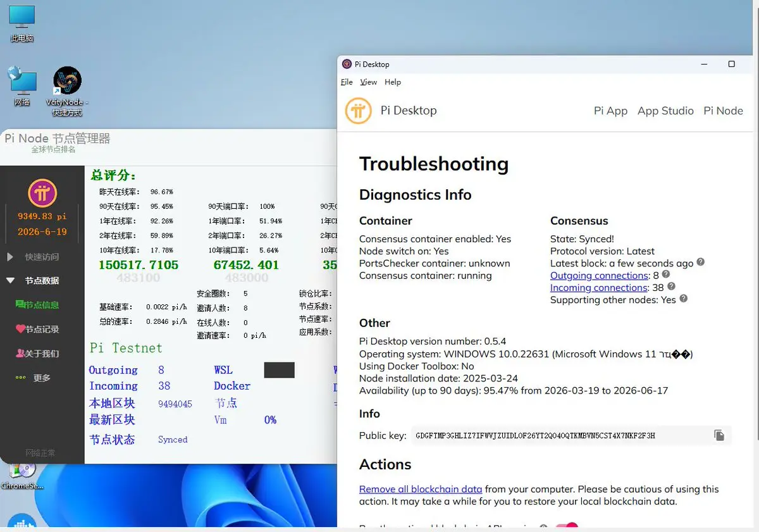Open the help icon beside Incoming connections
759x532 pixels.
pos(671,287)
